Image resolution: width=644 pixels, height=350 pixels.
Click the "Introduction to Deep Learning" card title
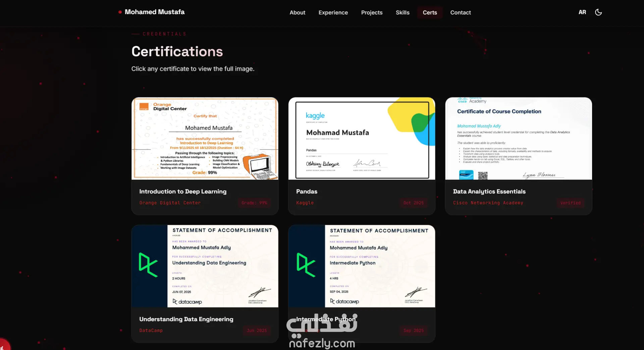(x=183, y=191)
